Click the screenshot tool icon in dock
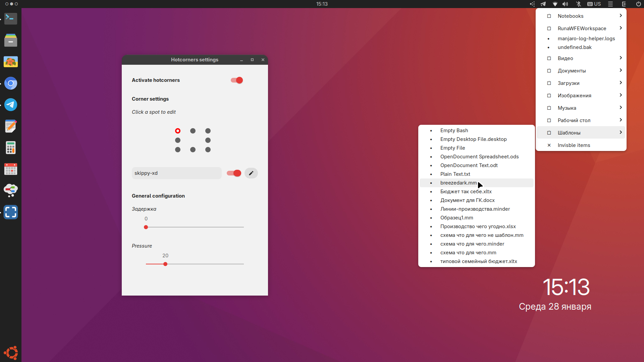Viewport: 644px width, 362px height. (11, 212)
